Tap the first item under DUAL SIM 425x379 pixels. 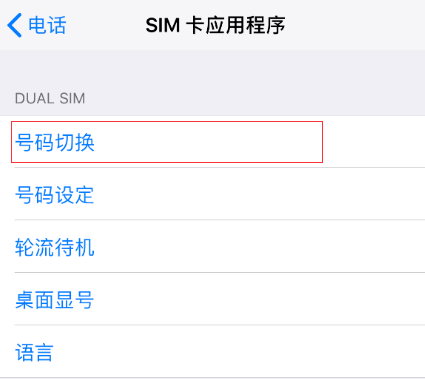point(212,142)
